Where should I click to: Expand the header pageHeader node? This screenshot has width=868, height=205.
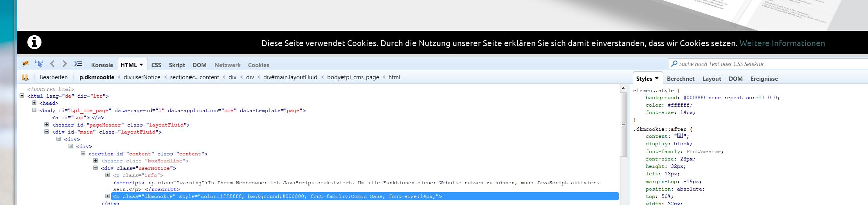tap(47, 125)
